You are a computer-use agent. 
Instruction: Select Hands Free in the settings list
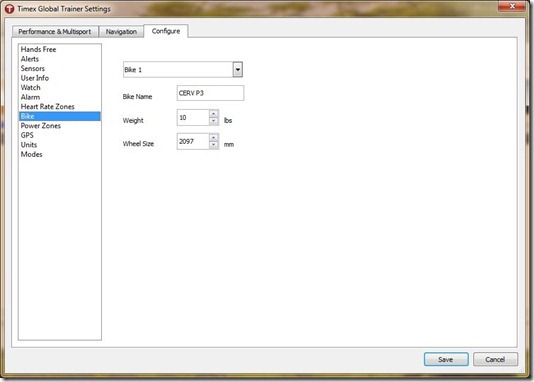tap(60, 49)
